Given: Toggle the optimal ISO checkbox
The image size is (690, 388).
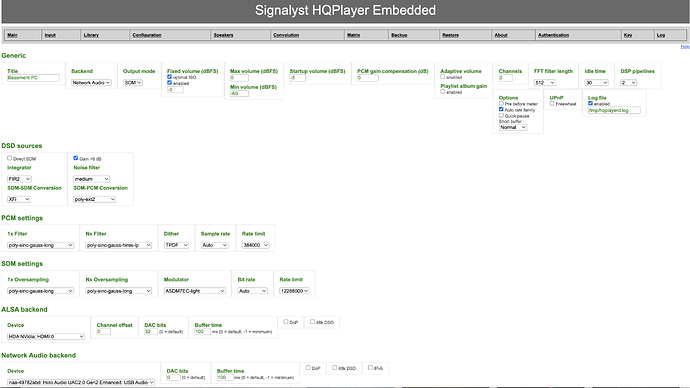Looking at the screenshot, I should click(169, 77).
